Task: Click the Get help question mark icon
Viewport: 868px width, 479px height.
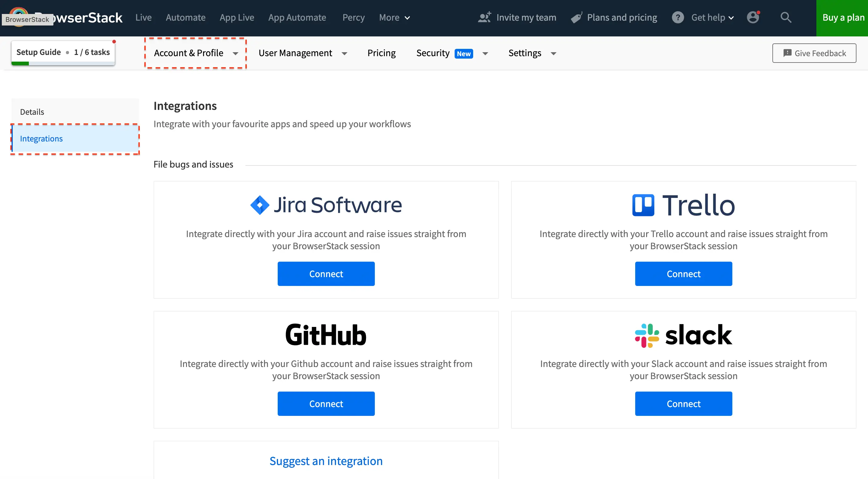Action: click(x=678, y=17)
